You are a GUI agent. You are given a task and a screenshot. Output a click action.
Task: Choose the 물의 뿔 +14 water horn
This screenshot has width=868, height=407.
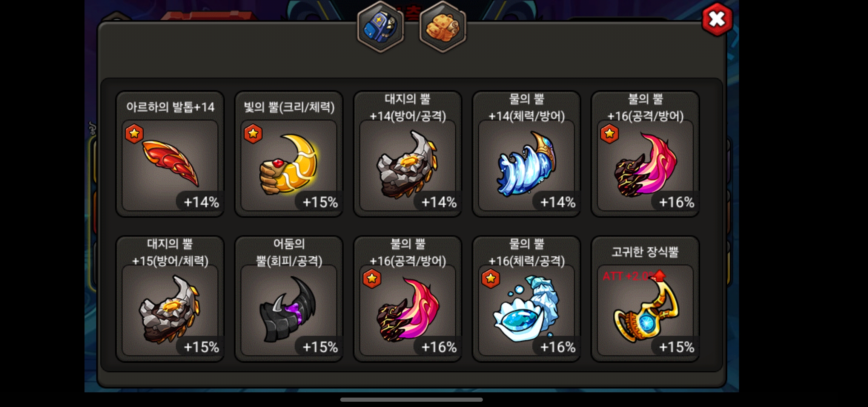[x=527, y=154]
